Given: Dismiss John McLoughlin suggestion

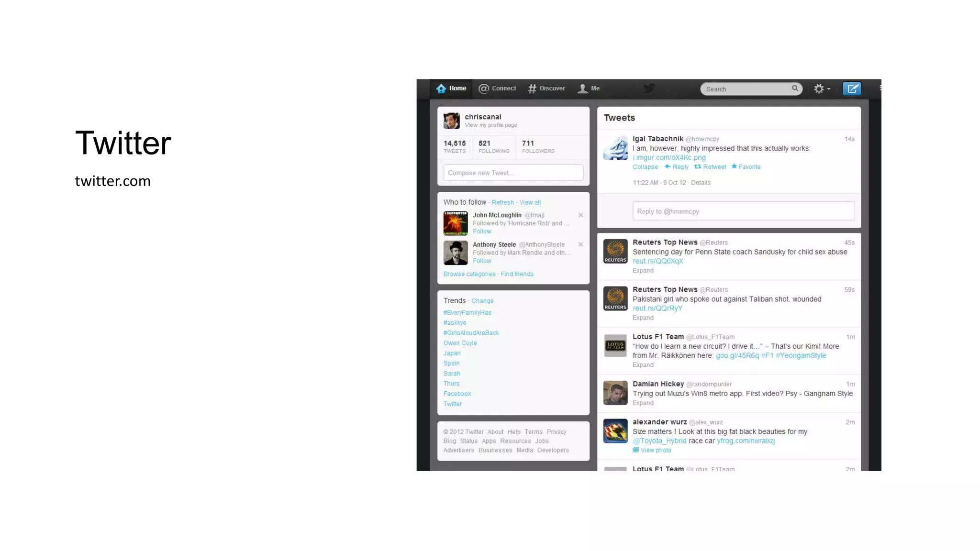Looking at the screenshot, I should point(580,215).
